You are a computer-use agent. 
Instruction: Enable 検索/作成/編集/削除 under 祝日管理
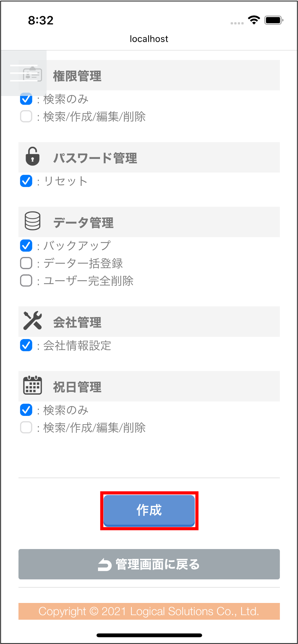tap(26, 427)
